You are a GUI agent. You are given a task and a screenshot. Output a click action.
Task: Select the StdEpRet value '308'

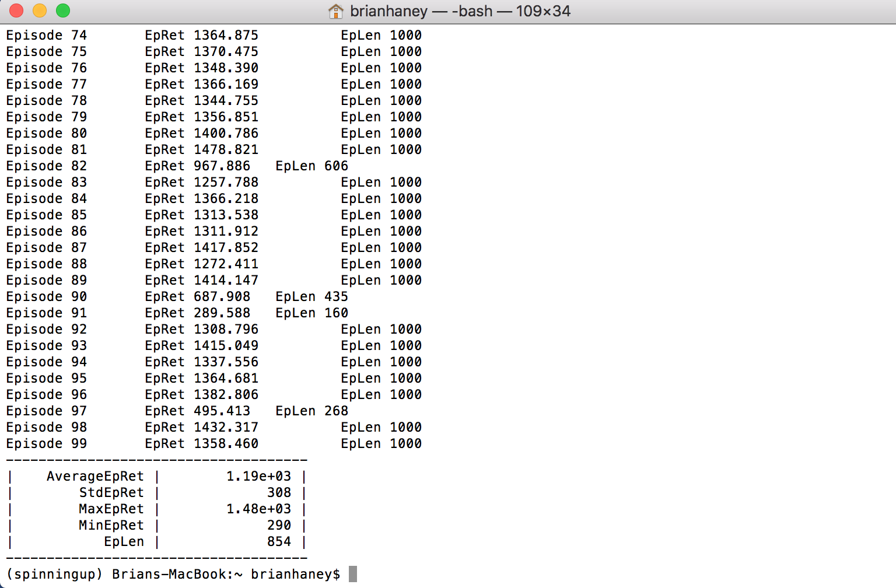pyautogui.click(x=279, y=492)
